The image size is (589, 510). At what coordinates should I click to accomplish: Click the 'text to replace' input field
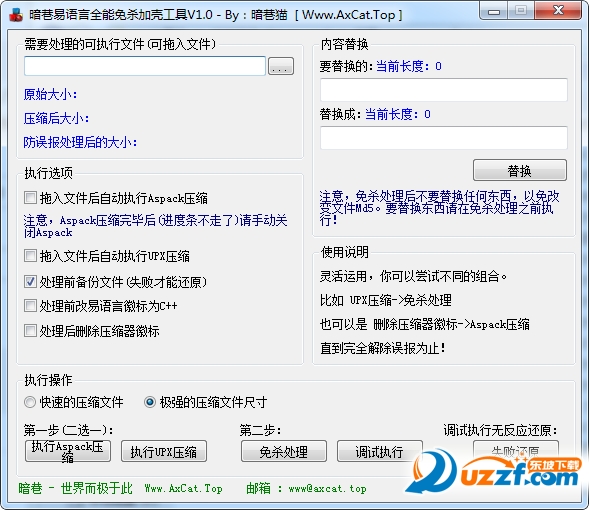point(444,90)
